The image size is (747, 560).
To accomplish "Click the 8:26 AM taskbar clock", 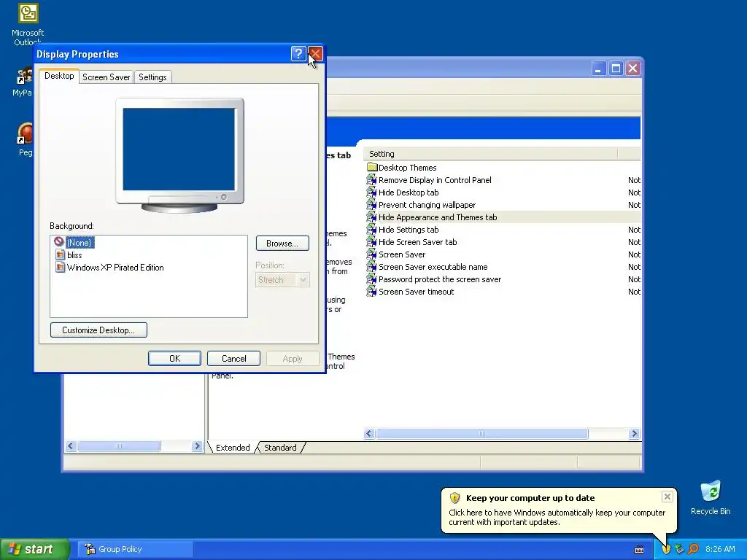I will [720, 549].
